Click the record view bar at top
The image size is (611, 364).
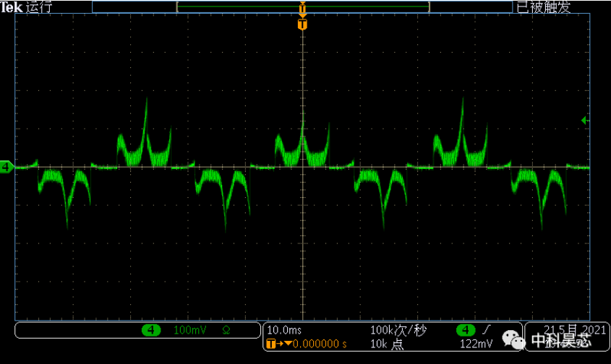[x=302, y=6]
